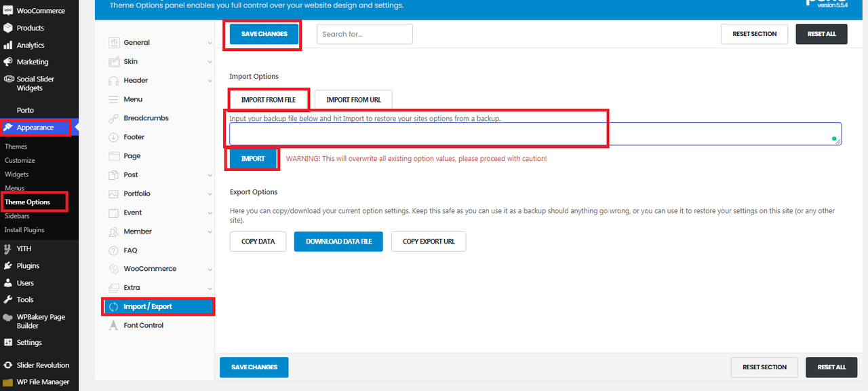The height and width of the screenshot is (391, 868).
Task: Click the Plugins plug icon
Action: 8,265
